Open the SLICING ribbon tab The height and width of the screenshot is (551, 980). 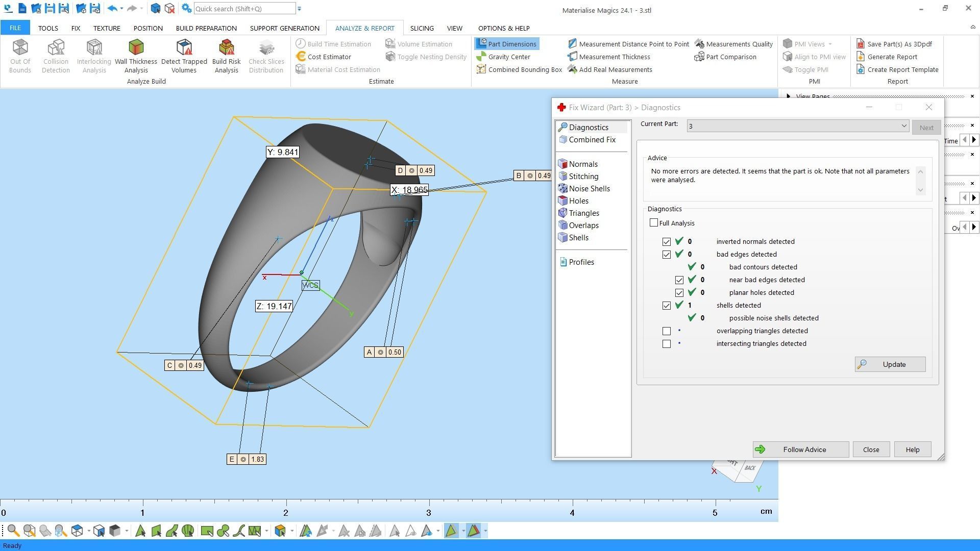pos(422,28)
